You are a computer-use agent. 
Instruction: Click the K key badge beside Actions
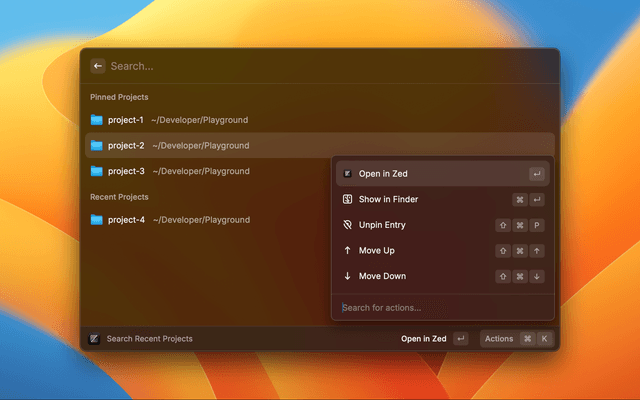tap(544, 339)
